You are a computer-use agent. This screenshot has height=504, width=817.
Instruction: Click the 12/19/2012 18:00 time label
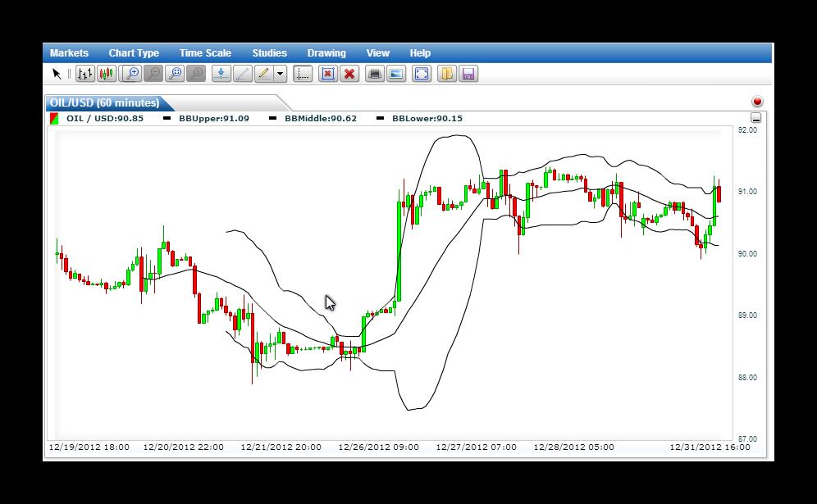pos(89,447)
